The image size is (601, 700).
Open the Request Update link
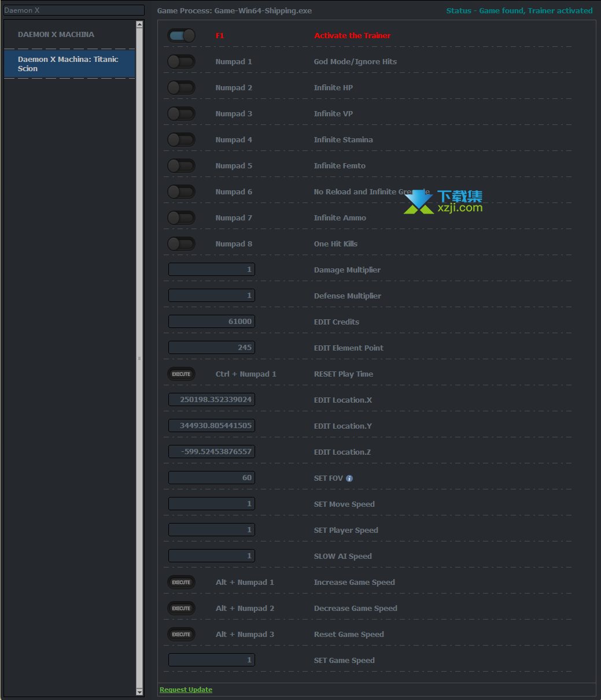click(186, 690)
